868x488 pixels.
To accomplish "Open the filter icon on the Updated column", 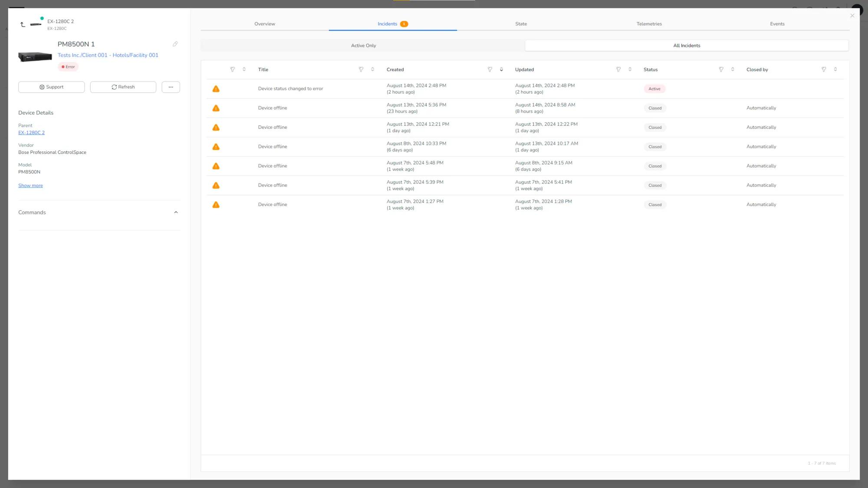I will 618,69.
